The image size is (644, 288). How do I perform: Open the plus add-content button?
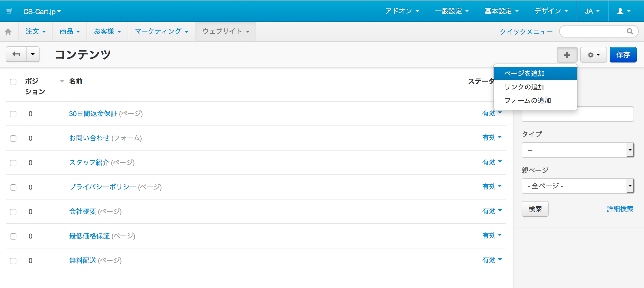[x=567, y=55]
